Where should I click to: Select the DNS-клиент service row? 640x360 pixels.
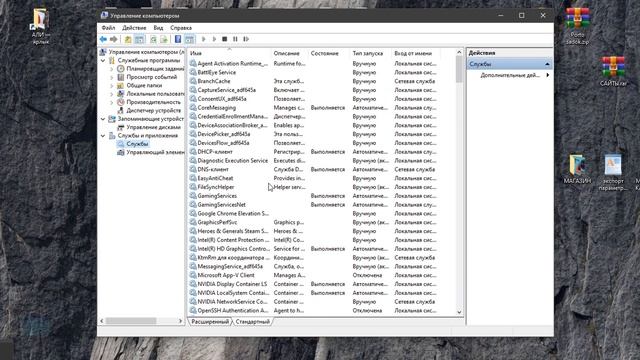[x=313, y=169]
